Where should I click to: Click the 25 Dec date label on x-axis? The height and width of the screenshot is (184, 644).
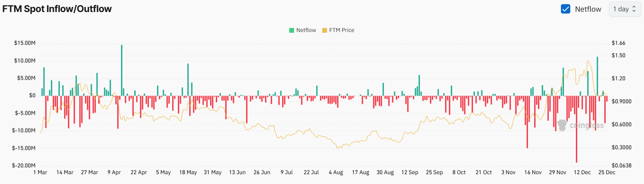coord(606,172)
